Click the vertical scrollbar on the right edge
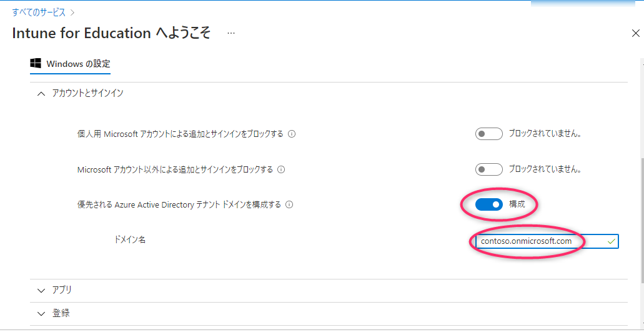 642,220
